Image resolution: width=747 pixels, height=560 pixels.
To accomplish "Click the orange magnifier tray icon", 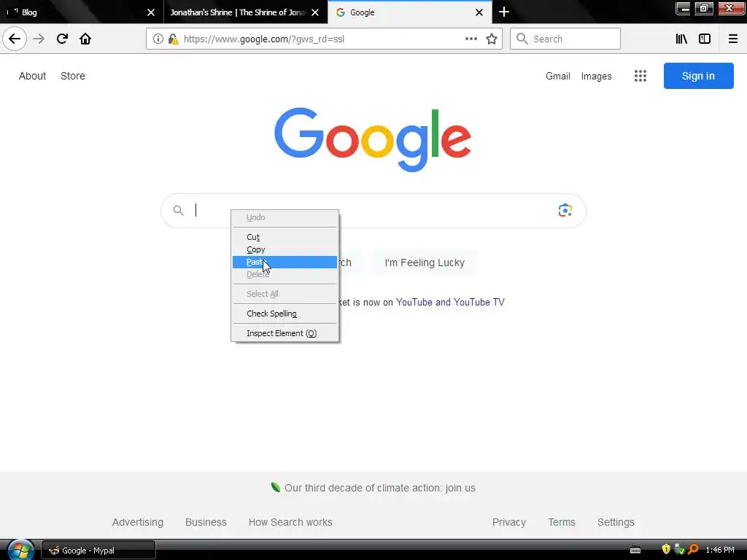I will [x=693, y=550].
